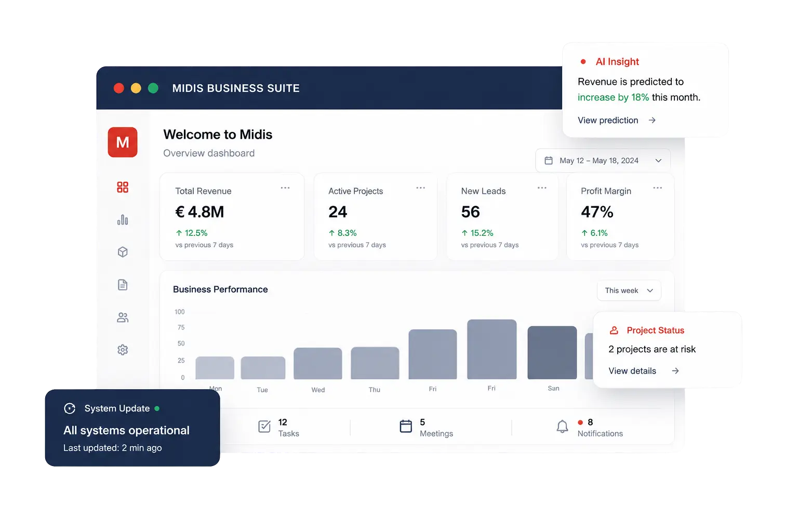Click the yellow window control dot
The width and height of the screenshot is (798, 532).
pyautogui.click(x=136, y=88)
